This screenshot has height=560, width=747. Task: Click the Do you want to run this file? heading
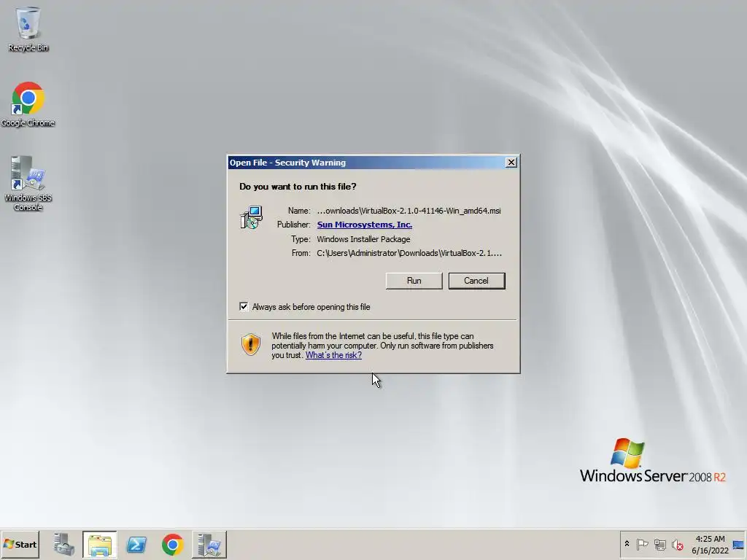(298, 186)
